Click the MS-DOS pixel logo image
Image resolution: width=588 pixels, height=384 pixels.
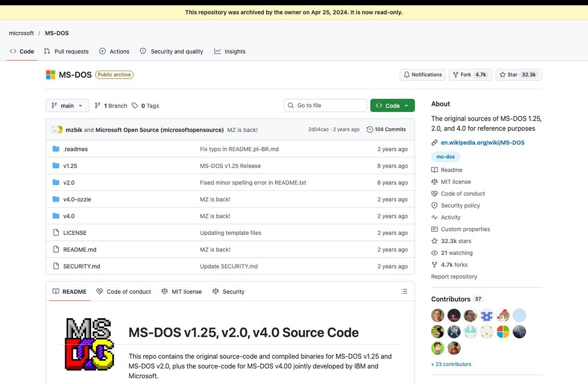90,344
